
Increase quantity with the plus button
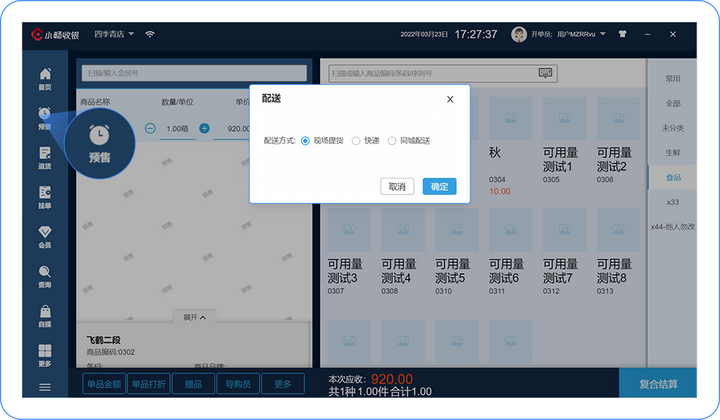204,129
